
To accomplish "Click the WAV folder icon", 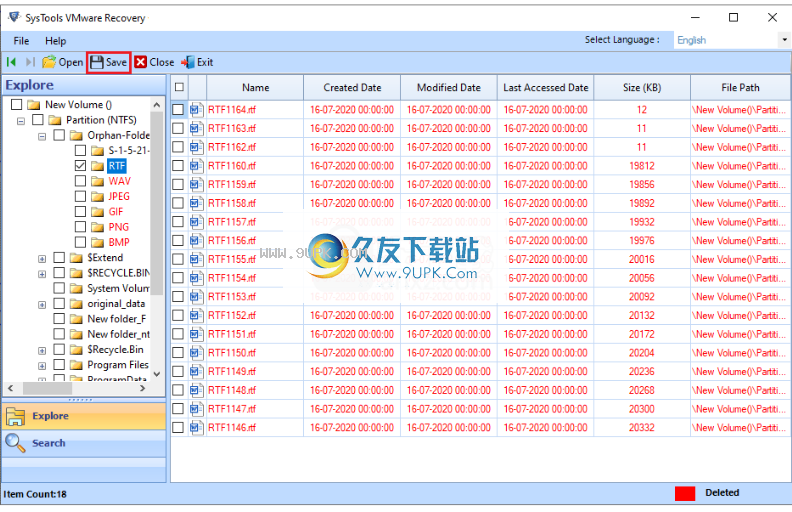I will [x=97, y=181].
